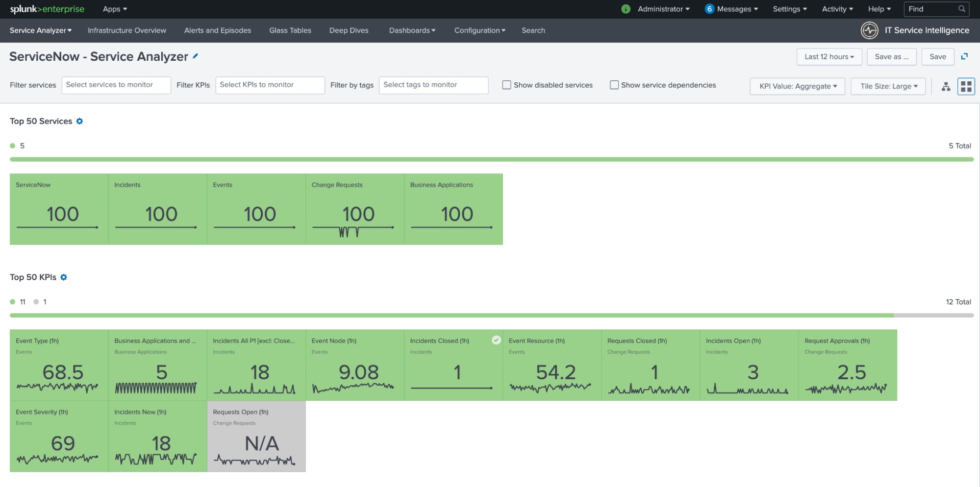Click the checkmark on Incidents Closed tile
Screen dimensions: 980x487
[x=496, y=340]
